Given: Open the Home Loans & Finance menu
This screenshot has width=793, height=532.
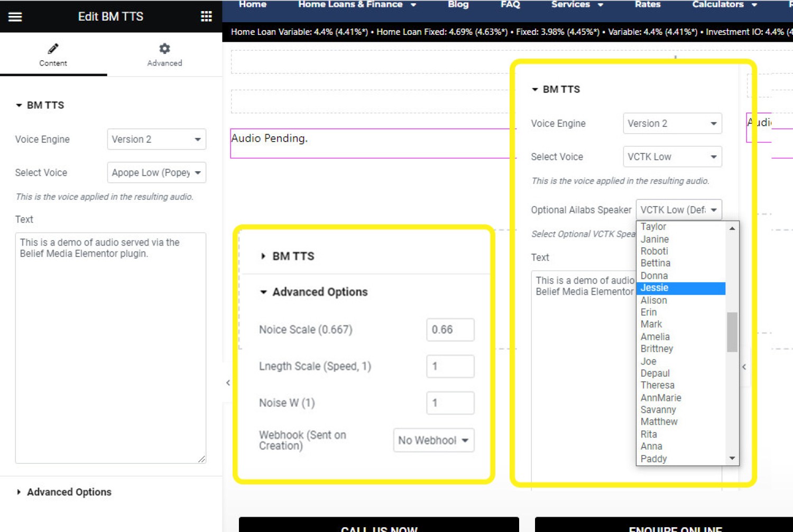Looking at the screenshot, I should [357, 5].
